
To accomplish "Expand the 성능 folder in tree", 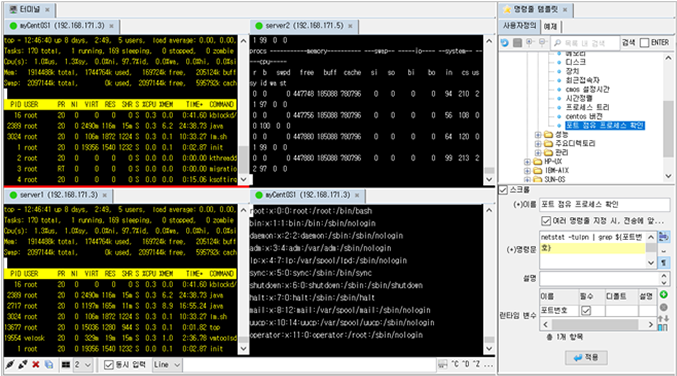I will pos(538,135).
